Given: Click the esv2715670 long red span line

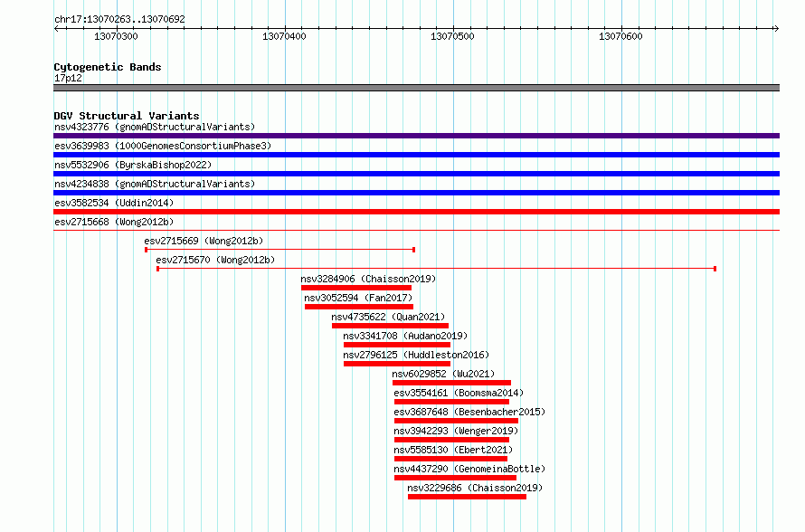Looking at the screenshot, I should pos(436,269).
